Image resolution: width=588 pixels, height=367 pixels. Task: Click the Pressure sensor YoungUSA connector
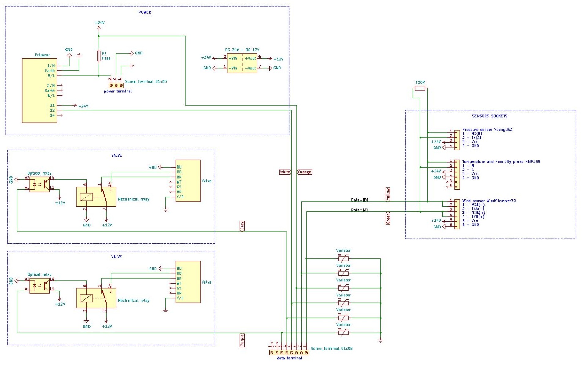pyautogui.click(x=457, y=140)
